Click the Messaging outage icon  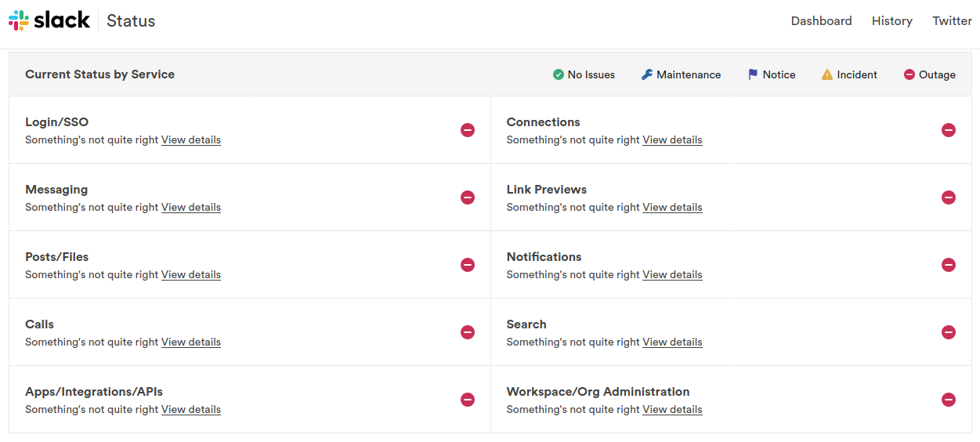pos(468,197)
